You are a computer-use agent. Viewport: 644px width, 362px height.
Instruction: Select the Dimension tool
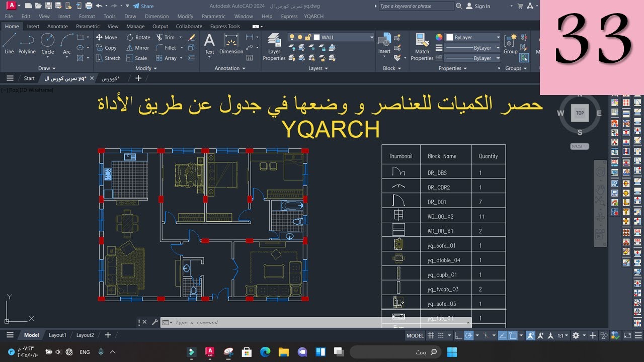pyautogui.click(x=231, y=43)
